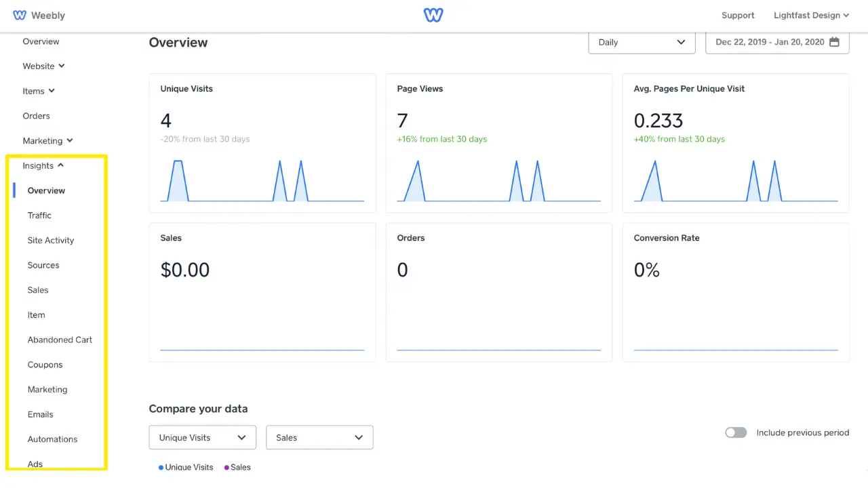
Task: Expand the Marketing sidebar section
Action: click(x=47, y=141)
